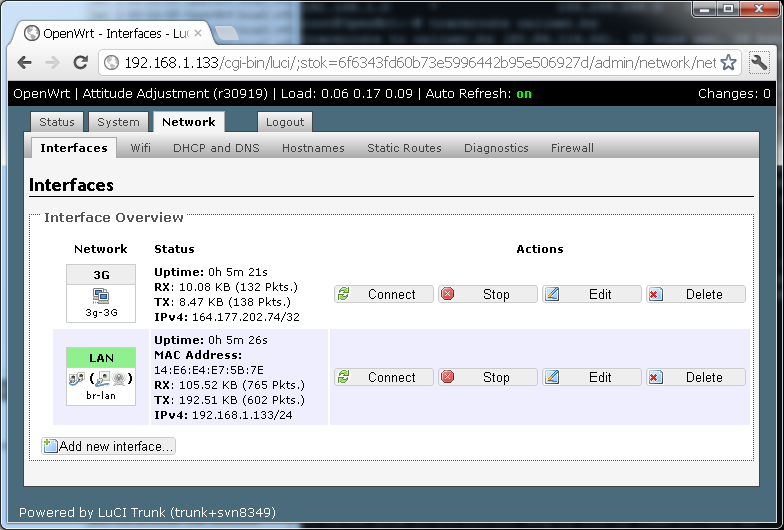Open the Firewall subtab
The width and height of the screenshot is (784, 530).
pos(572,148)
